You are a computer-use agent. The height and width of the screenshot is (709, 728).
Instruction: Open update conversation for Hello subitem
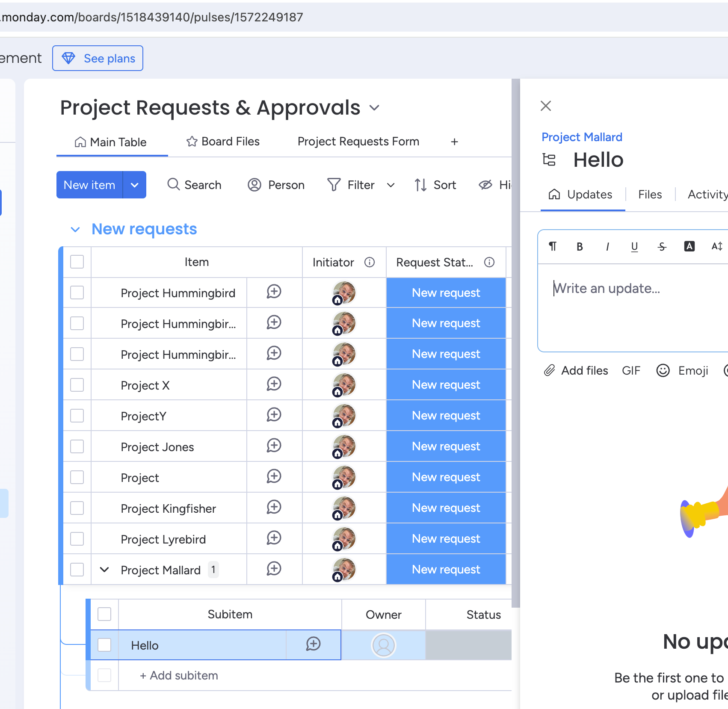click(x=313, y=645)
